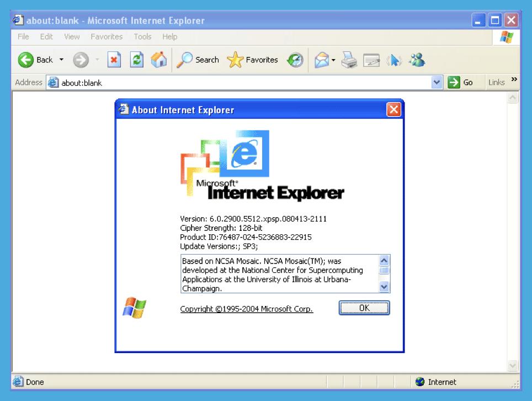Click the Stop page loading icon
532x401 pixels.
(x=114, y=60)
